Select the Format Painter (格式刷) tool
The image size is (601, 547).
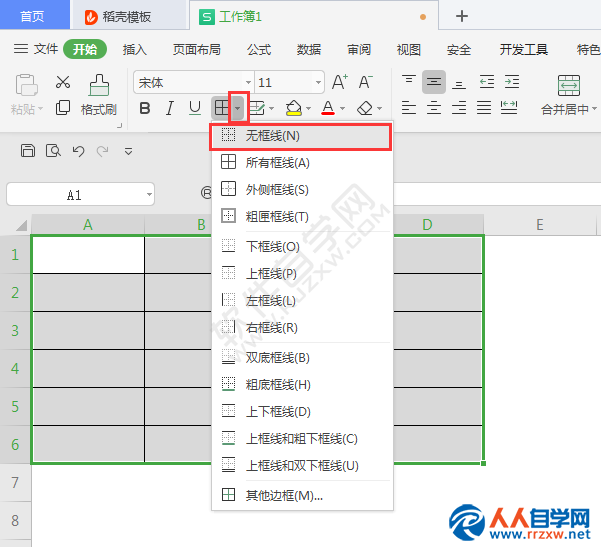point(99,95)
